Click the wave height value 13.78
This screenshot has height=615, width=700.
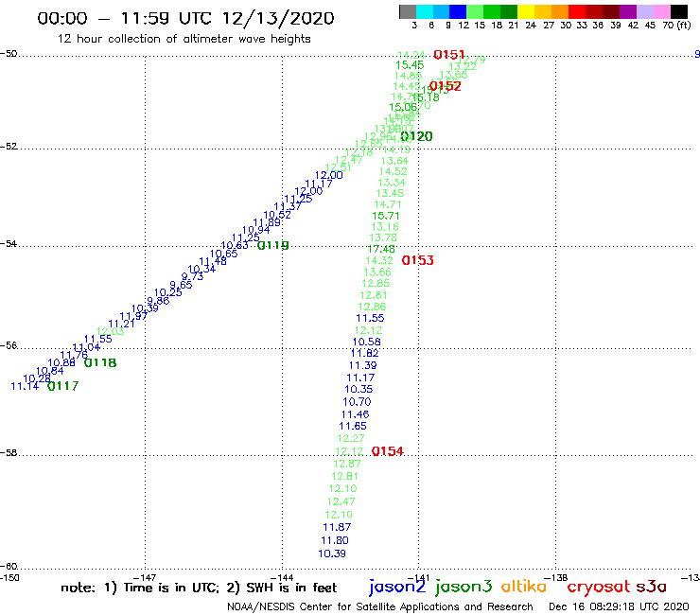point(383,238)
